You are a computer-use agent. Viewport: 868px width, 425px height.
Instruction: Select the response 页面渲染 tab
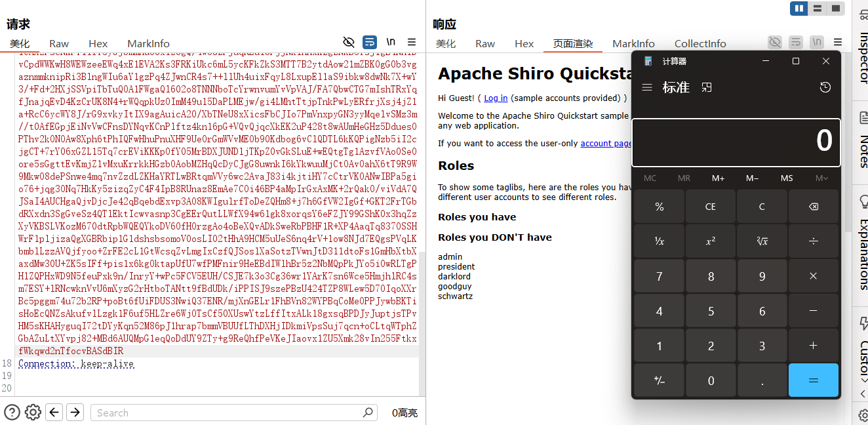(573, 43)
